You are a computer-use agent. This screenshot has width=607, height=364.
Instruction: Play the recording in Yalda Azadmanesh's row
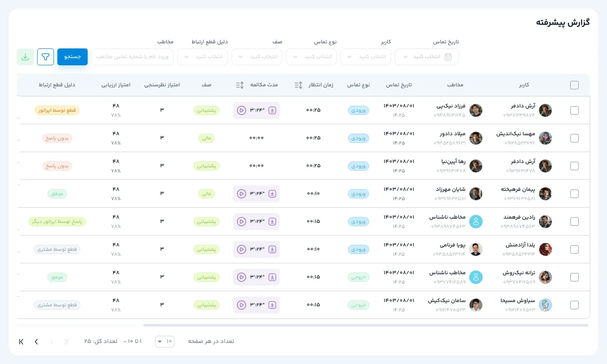(x=242, y=249)
